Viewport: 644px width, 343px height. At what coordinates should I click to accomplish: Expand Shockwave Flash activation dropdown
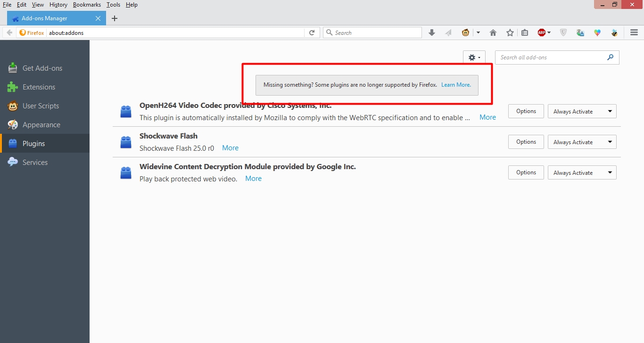[x=582, y=142]
